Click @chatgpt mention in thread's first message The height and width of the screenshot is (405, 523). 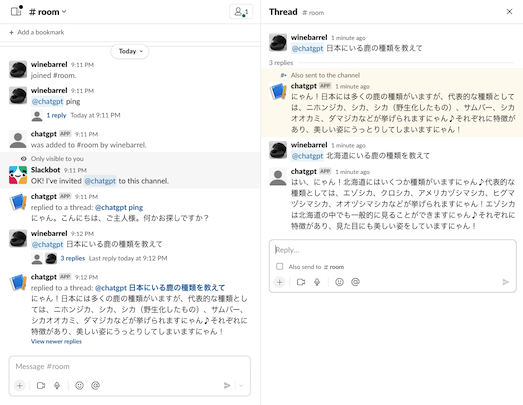point(307,48)
